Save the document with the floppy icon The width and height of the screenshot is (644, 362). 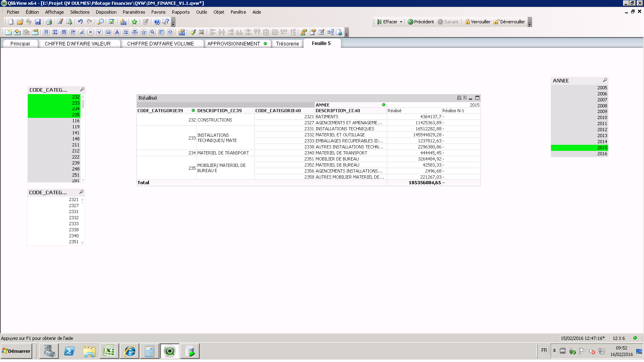coord(38,22)
